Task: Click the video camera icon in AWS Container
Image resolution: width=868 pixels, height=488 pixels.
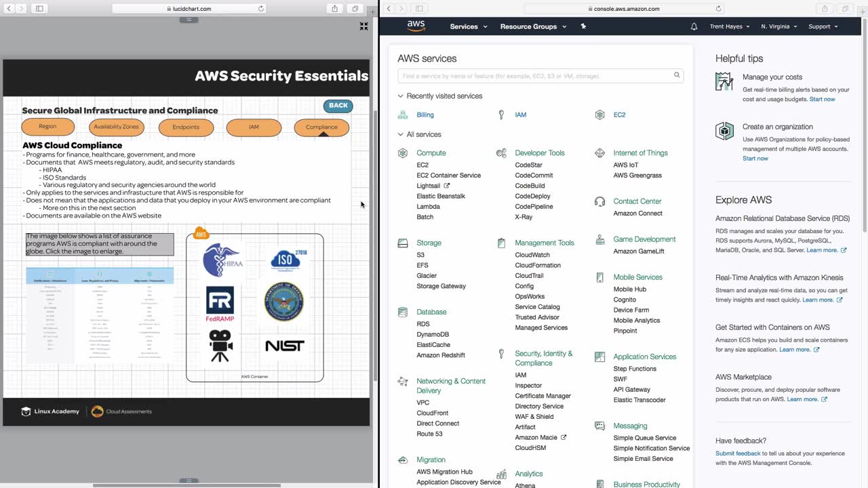Action: coord(220,346)
